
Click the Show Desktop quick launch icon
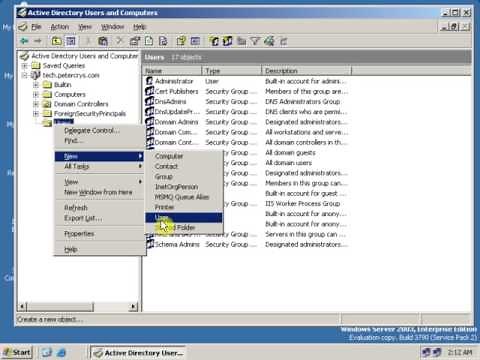pyautogui.click(x=47, y=352)
